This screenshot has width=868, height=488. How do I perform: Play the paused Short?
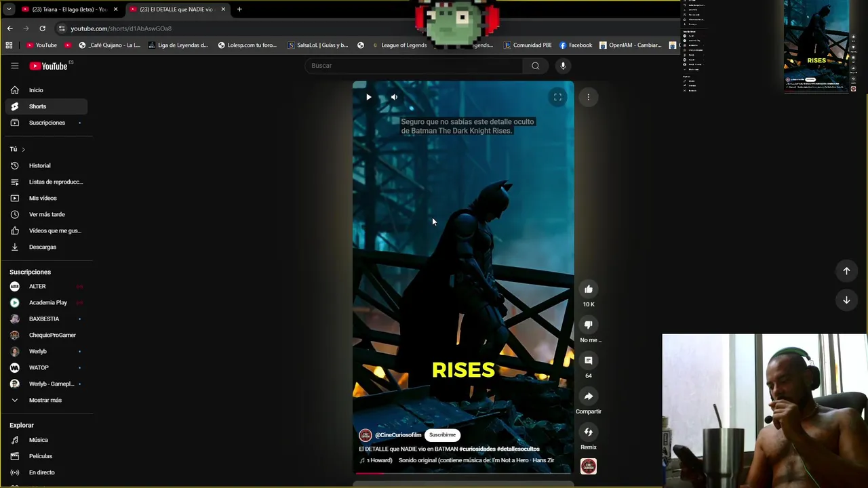pos(368,97)
